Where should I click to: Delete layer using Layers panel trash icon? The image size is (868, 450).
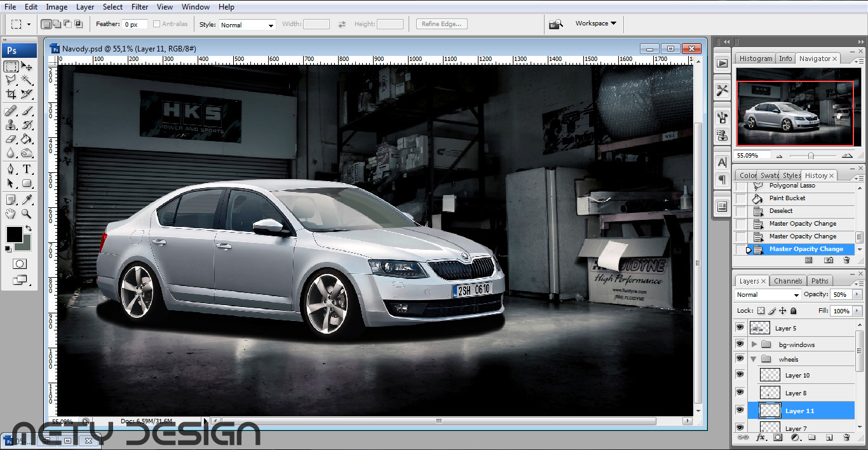click(846, 438)
